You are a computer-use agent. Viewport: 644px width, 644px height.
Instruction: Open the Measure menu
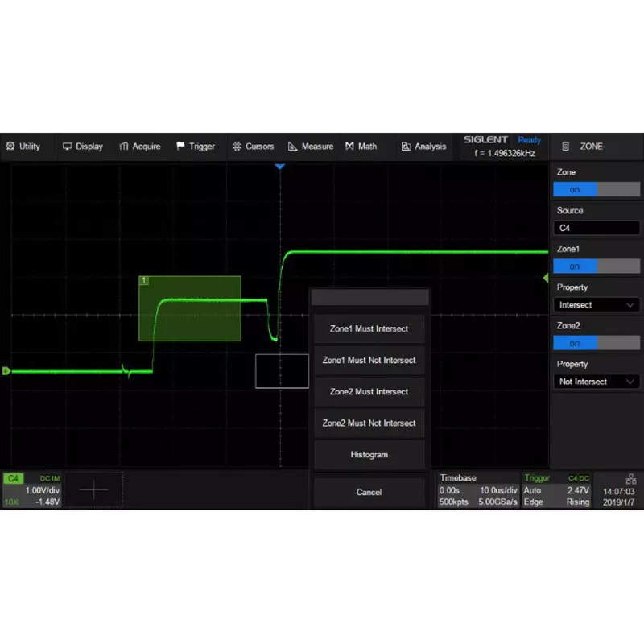311,147
